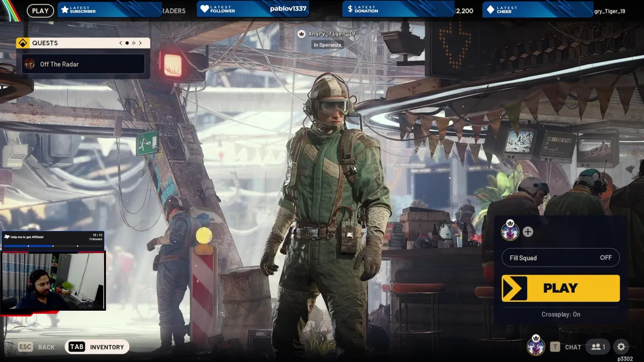Viewport: 644px width, 362px height.
Task: Click In Speranza status label
Action: (x=328, y=45)
